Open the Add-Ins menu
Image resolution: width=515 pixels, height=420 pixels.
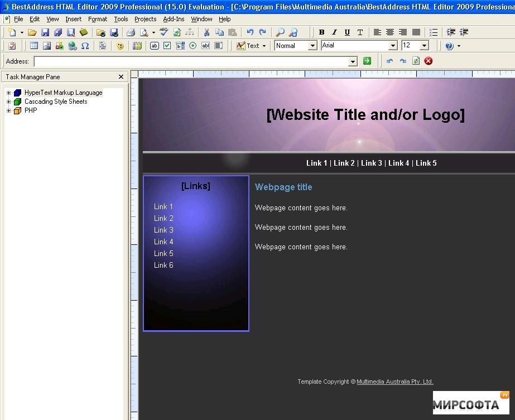pos(174,19)
